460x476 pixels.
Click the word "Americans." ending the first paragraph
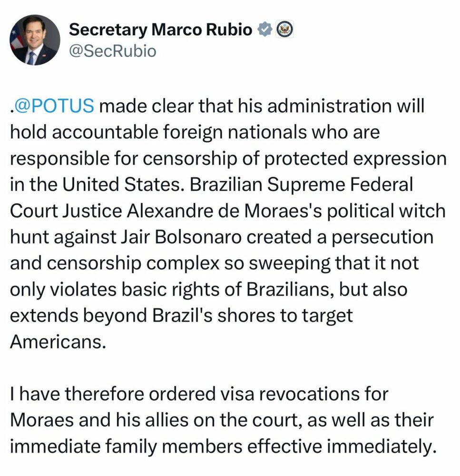(x=56, y=343)
